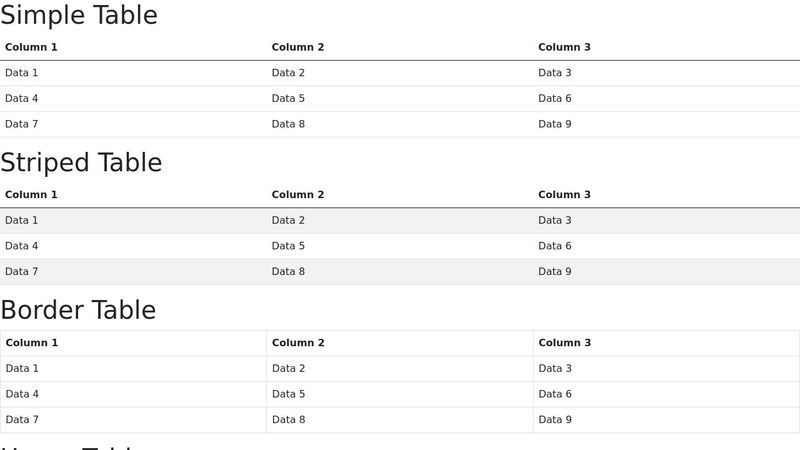Click Data 4 in the Border Table
The width and height of the screenshot is (800, 450).
tap(23, 394)
